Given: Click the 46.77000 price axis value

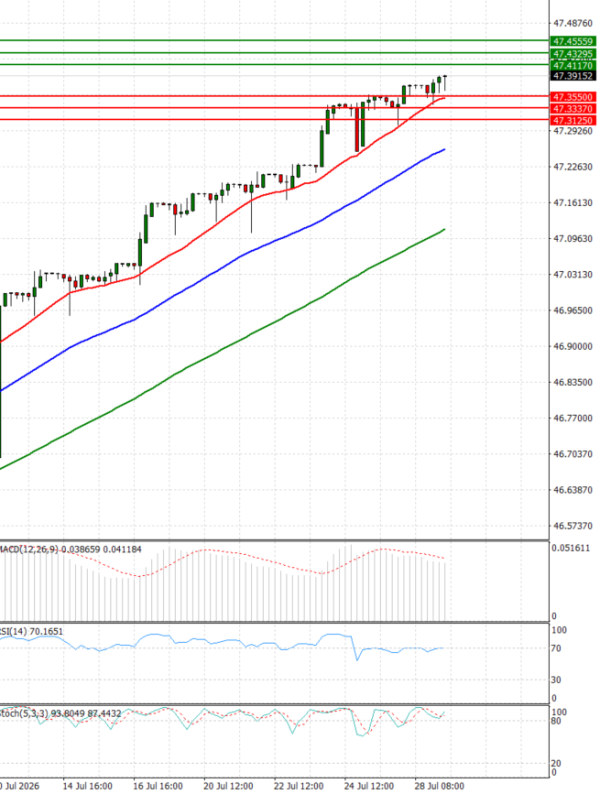Looking at the screenshot, I should [572, 418].
